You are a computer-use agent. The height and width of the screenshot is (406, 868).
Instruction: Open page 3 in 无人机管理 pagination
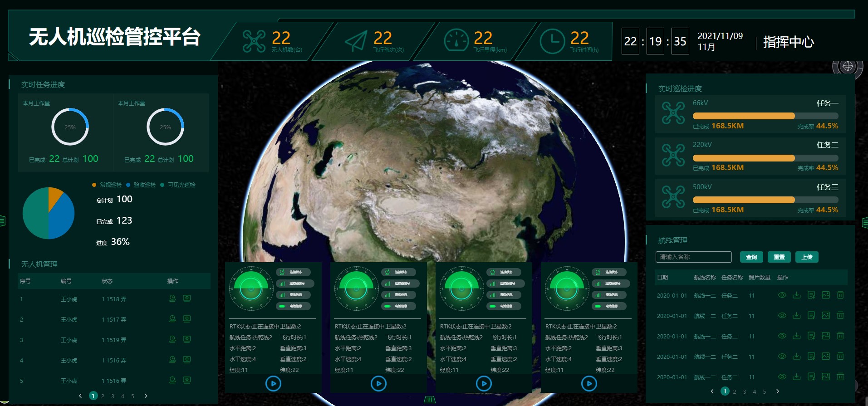113,396
